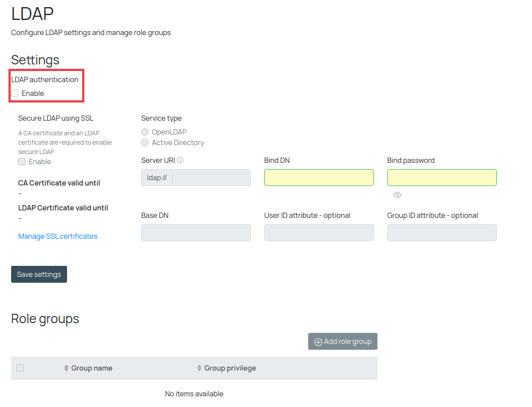Click the ldap:// prefix label
Screen dimensions: 532x407
tap(157, 178)
